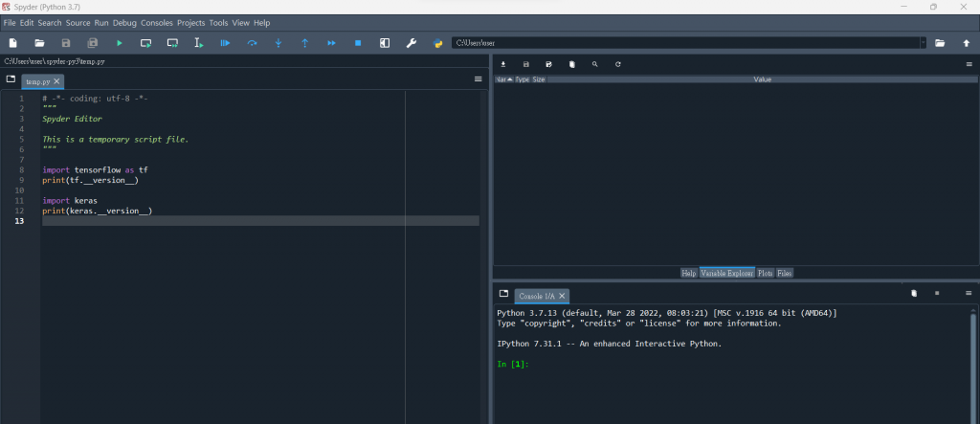Import data in Variable Explorer
The image size is (980, 424).
[x=503, y=64]
